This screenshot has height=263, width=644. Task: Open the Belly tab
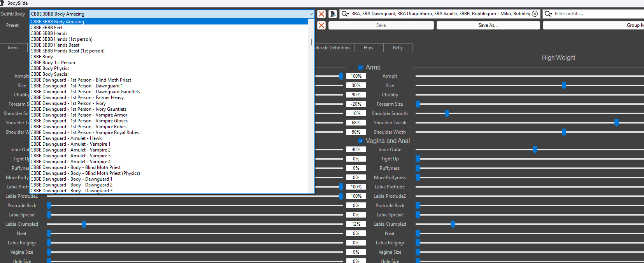pos(398,48)
